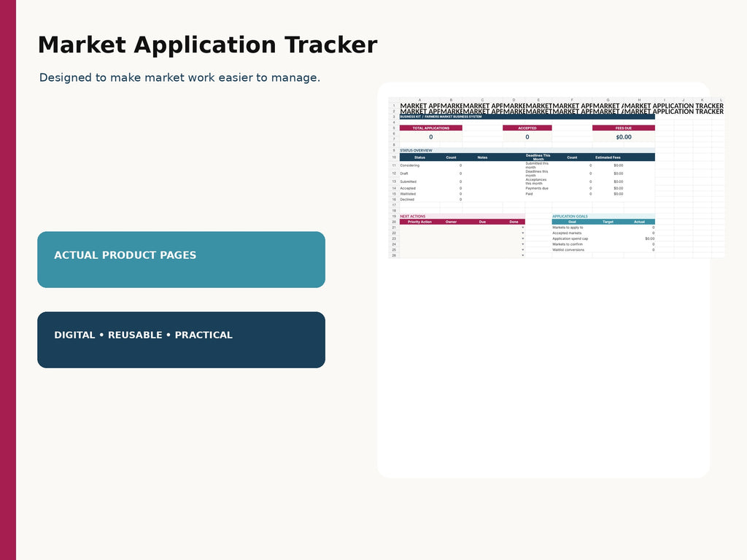Select the 'Deadlines this month' row cell

point(538,174)
